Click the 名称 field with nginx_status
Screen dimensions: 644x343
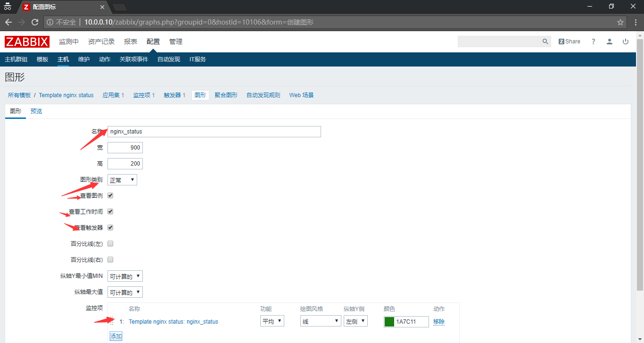pos(214,132)
